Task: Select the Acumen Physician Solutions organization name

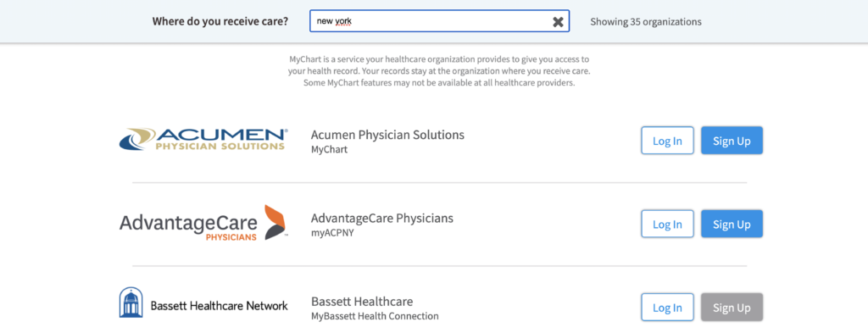Action: tap(387, 135)
